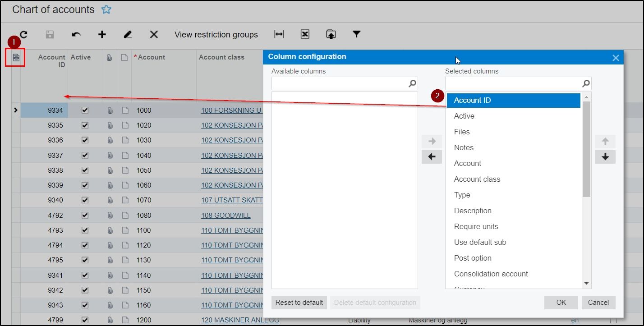Viewport: 644px width, 326px height.
Task: Edit the selected record using the pencil icon
Action: [x=128, y=34]
